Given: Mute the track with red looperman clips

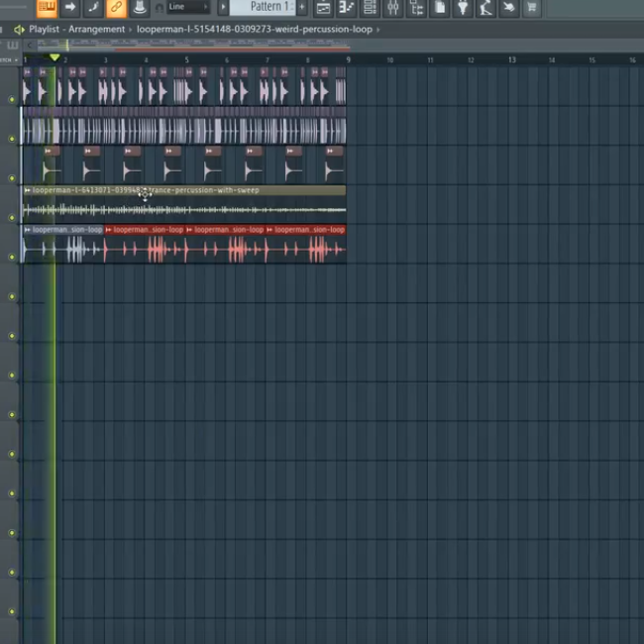Looking at the screenshot, I should click(x=12, y=257).
